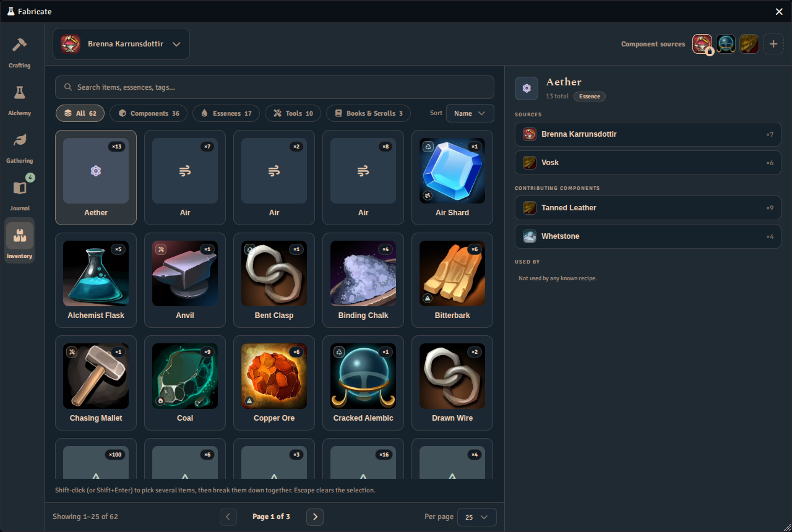Image resolution: width=792 pixels, height=532 pixels.
Task: Select the Cracked Alembic item
Action: click(x=363, y=383)
